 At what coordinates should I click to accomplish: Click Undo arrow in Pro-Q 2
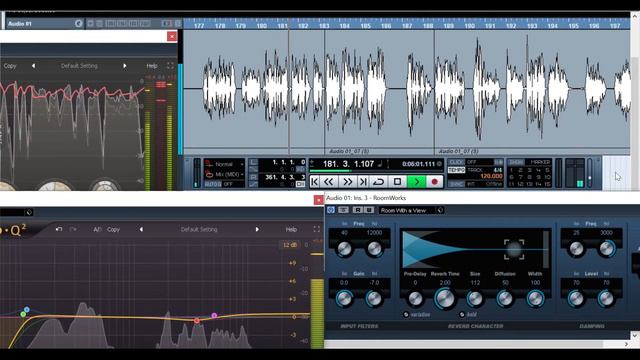pyautogui.click(x=59, y=229)
